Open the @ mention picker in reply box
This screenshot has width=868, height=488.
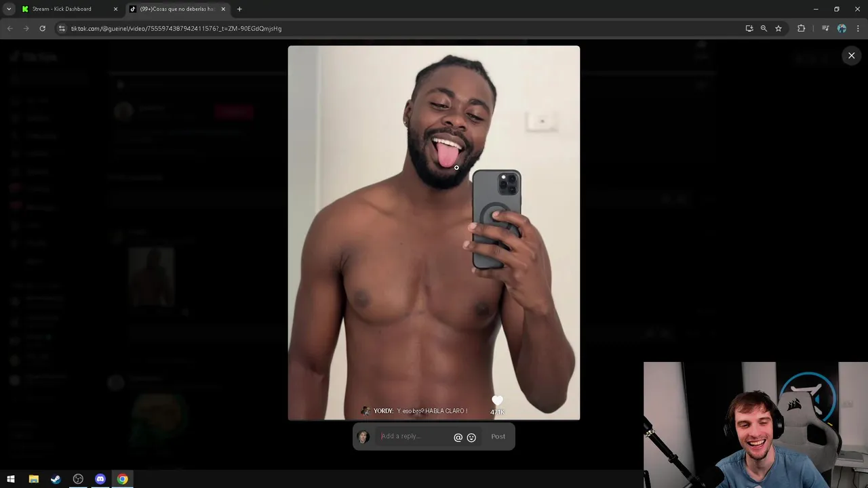point(458,437)
